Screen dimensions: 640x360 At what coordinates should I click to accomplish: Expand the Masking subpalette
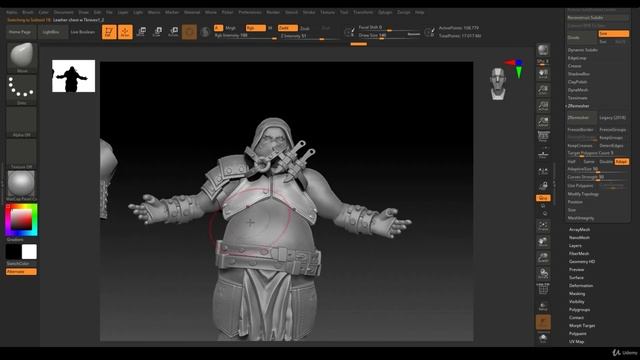[x=577, y=294]
